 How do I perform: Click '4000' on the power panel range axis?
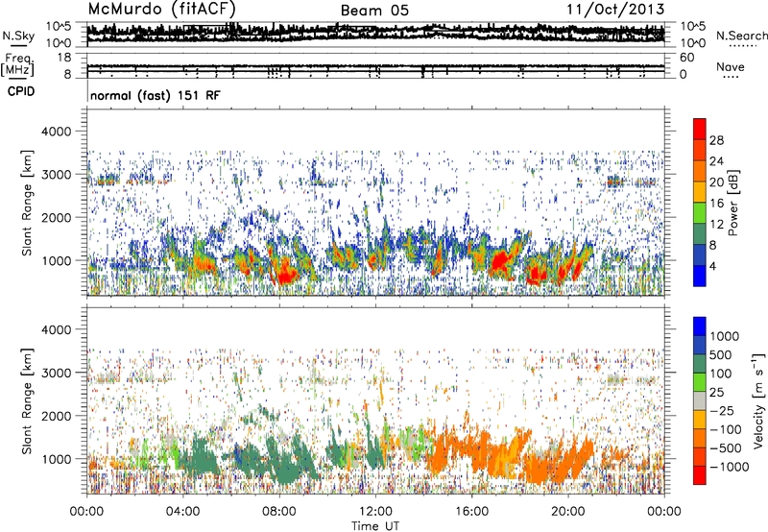pos(56,132)
